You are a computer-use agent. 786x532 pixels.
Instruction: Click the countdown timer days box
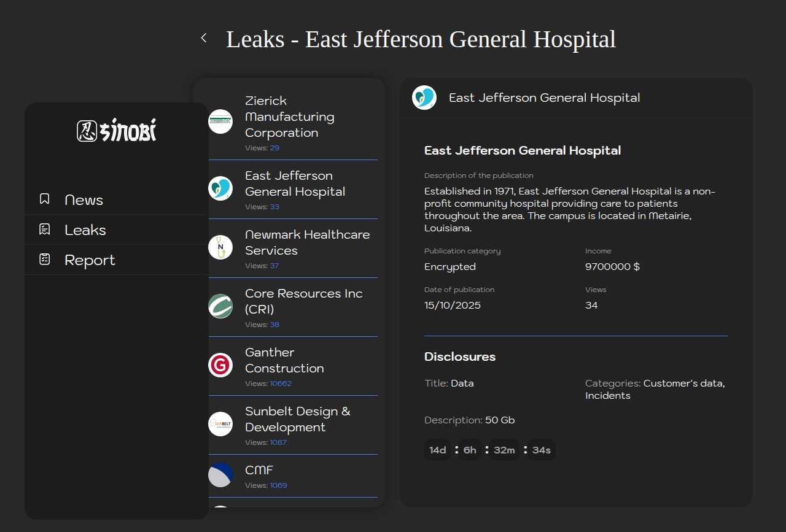[437, 450]
